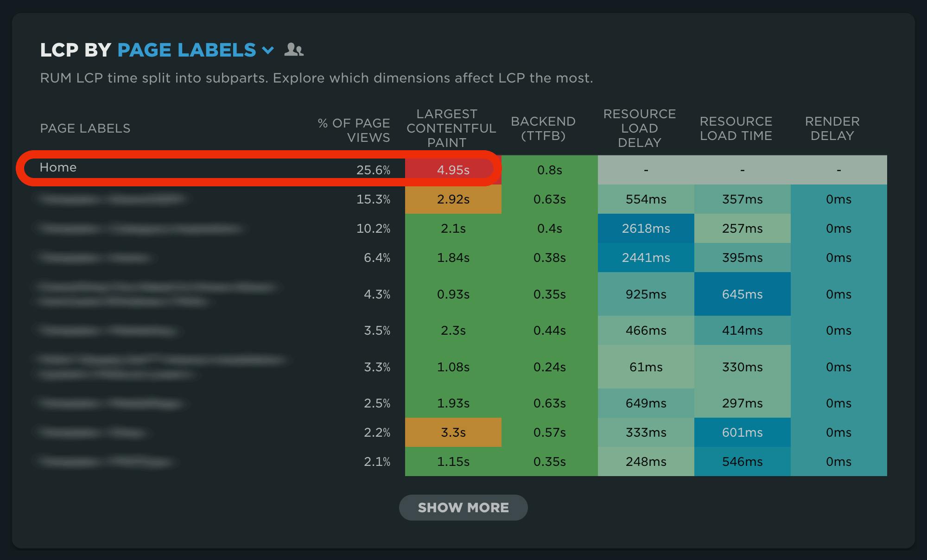Click the BACKEND (TTFB) column header
This screenshot has height=560, width=927.
click(x=543, y=128)
